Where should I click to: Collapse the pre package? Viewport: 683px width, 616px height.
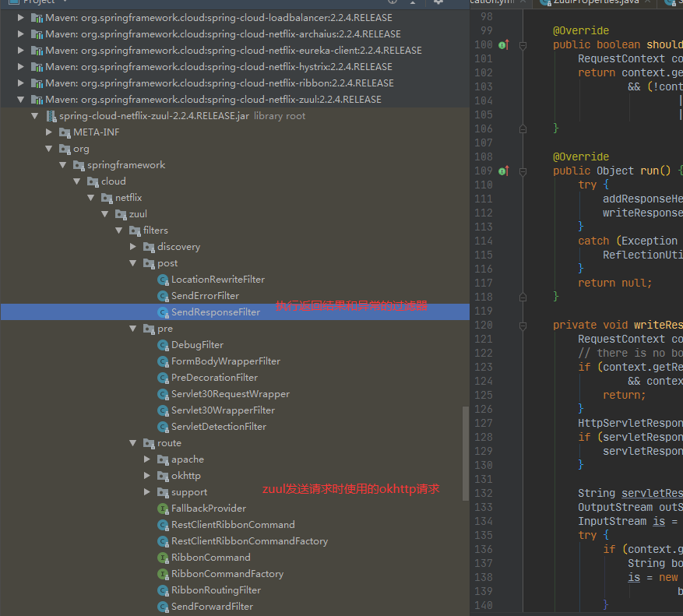133,329
